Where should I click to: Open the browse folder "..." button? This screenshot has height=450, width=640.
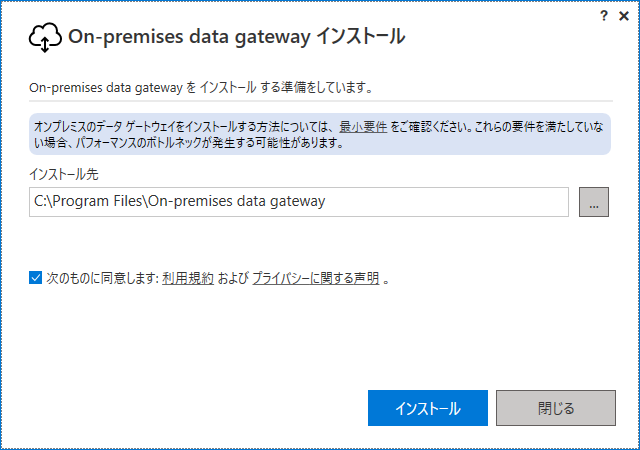pyautogui.click(x=593, y=202)
